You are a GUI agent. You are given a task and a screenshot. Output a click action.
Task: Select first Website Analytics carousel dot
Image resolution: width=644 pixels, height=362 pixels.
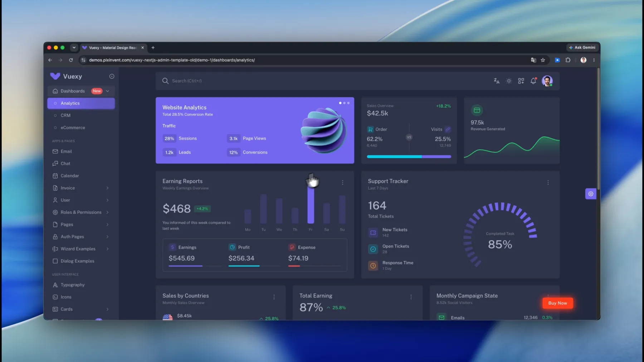coord(340,103)
